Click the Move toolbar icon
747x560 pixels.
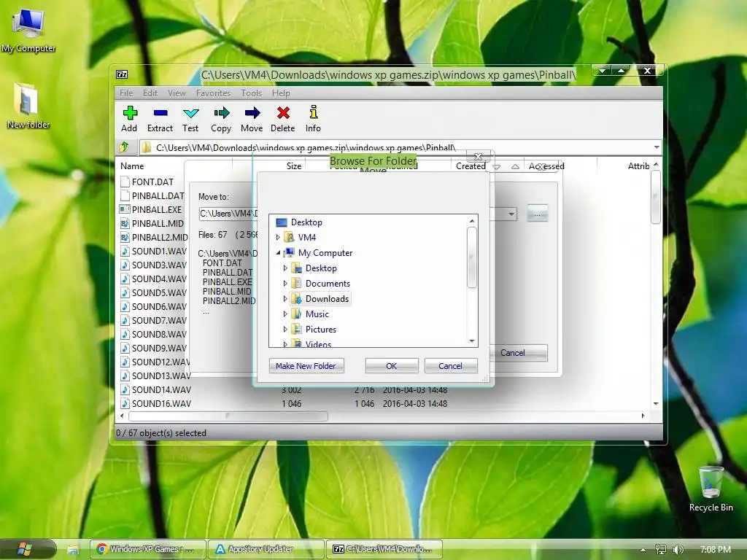coord(252,113)
